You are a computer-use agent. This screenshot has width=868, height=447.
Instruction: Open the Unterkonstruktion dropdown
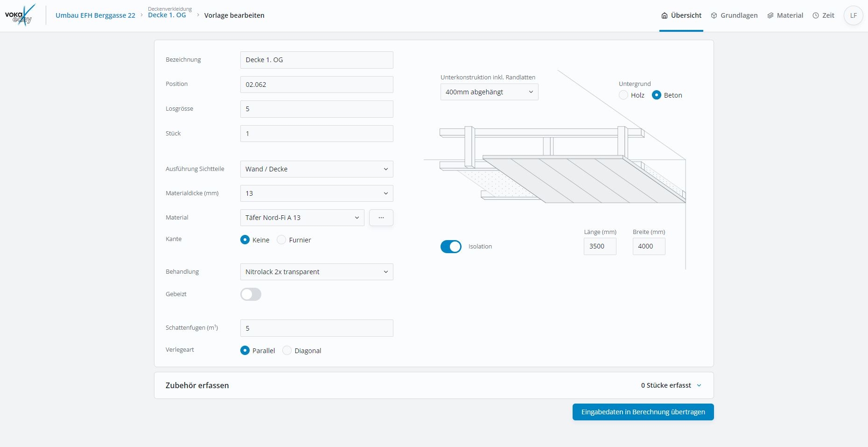click(x=489, y=92)
